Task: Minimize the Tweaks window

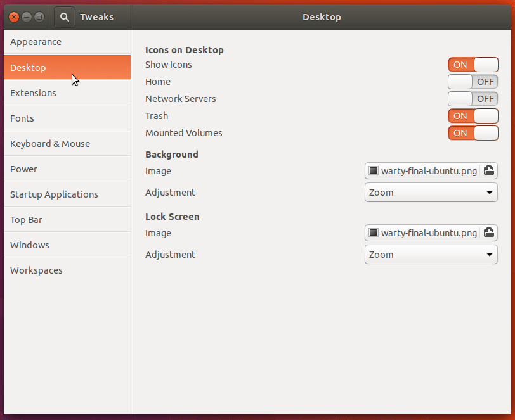Action: tap(27, 17)
